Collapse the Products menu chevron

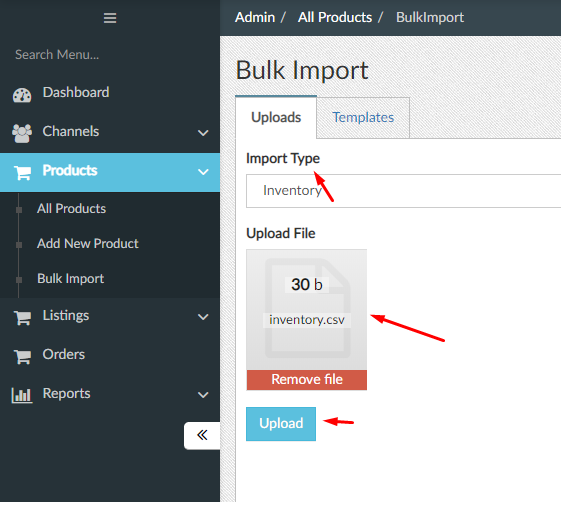tap(203, 172)
